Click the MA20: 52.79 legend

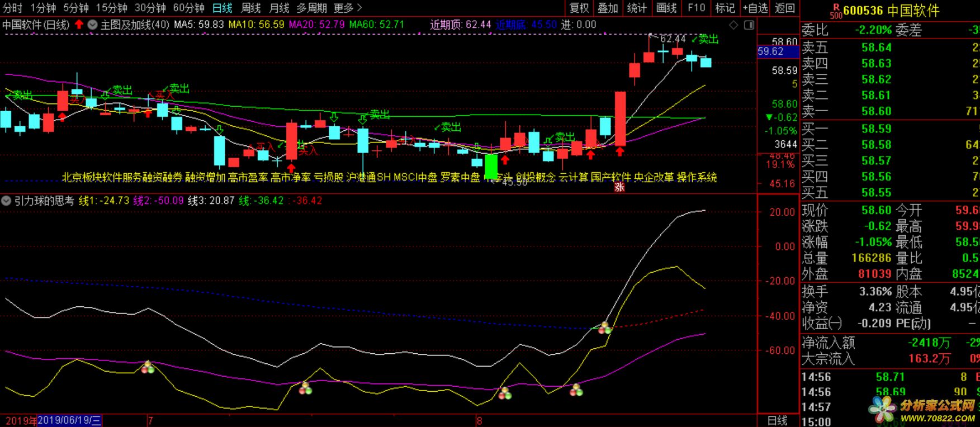click(x=317, y=25)
